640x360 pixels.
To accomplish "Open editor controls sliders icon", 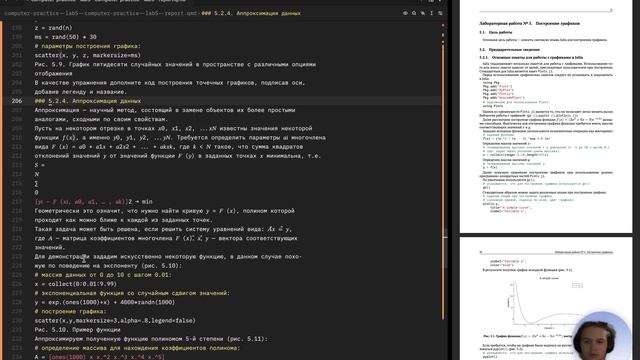I will (x=440, y=13).
